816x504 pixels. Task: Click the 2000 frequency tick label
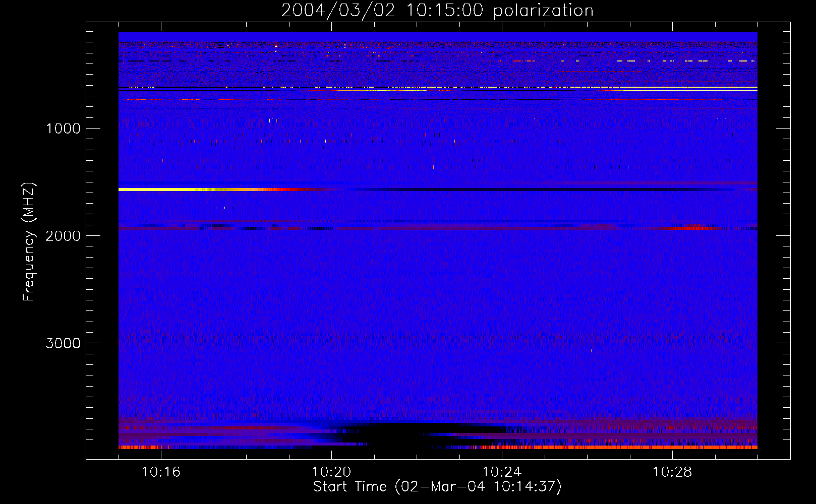63,236
